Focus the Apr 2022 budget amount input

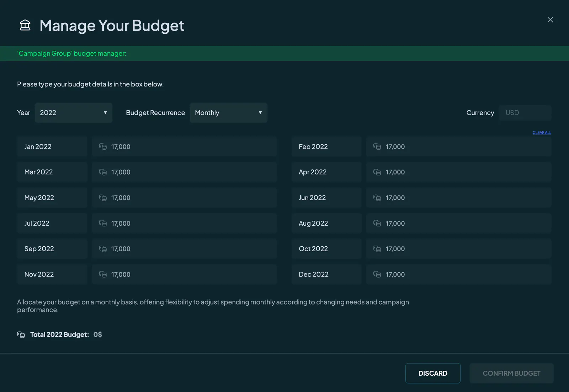point(459,172)
